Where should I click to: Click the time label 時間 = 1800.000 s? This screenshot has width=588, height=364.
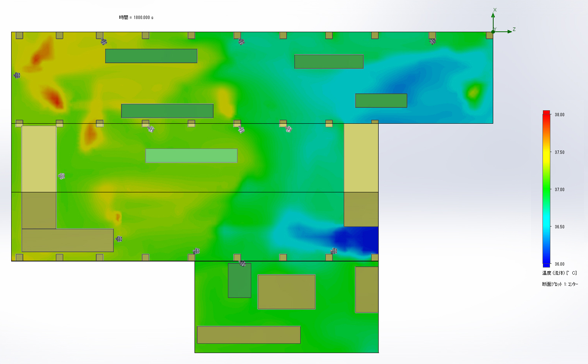pos(136,18)
